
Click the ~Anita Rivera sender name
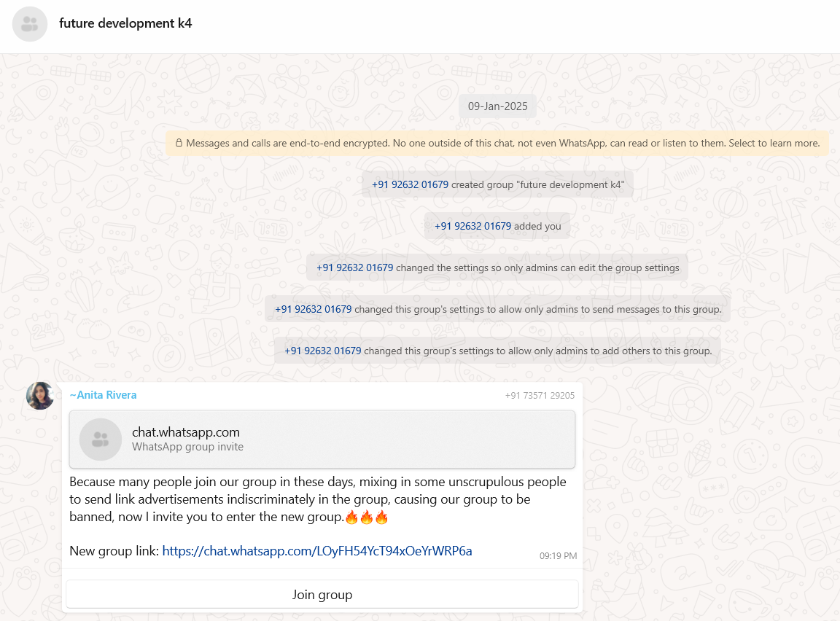click(x=103, y=395)
